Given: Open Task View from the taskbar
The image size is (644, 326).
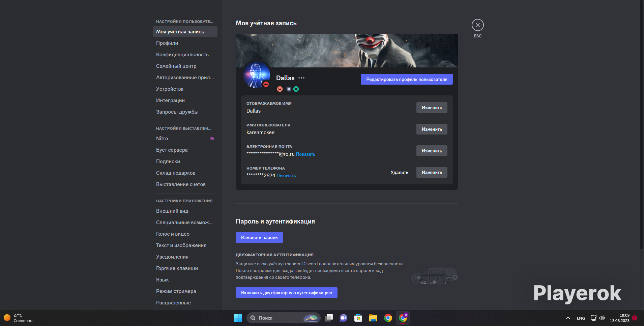Looking at the screenshot, I should coord(329,318).
